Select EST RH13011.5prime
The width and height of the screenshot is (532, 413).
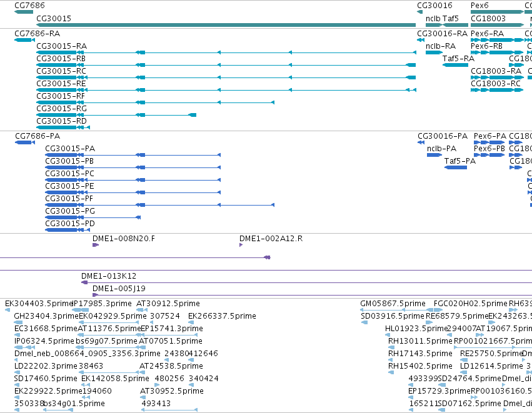420,341
